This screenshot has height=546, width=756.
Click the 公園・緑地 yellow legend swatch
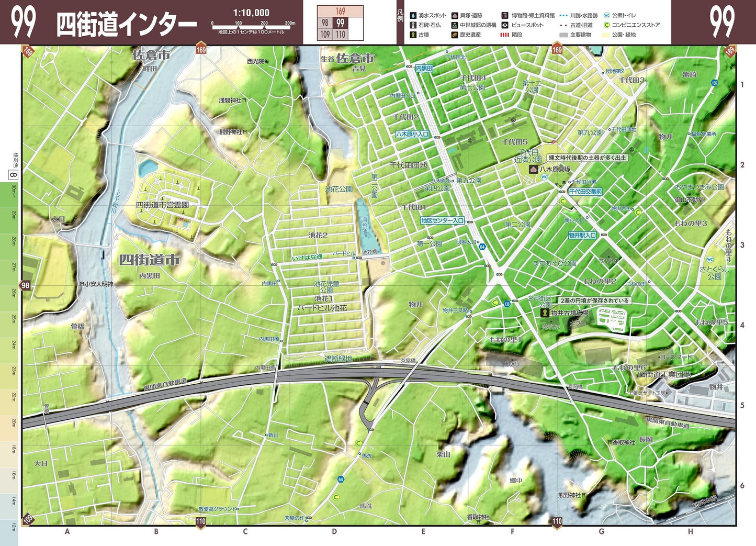[606, 35]
